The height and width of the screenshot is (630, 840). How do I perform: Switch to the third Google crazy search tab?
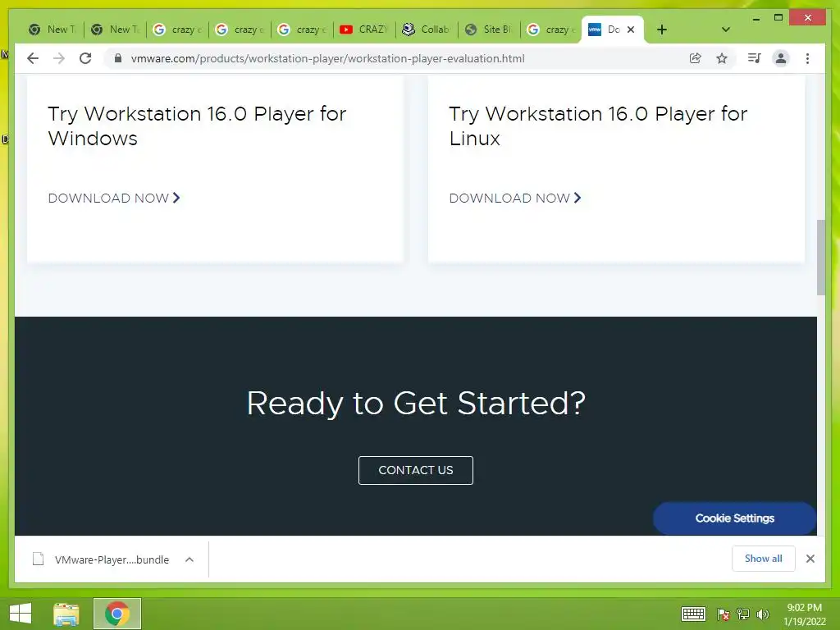pyautogui.click(x=301, y=30)
